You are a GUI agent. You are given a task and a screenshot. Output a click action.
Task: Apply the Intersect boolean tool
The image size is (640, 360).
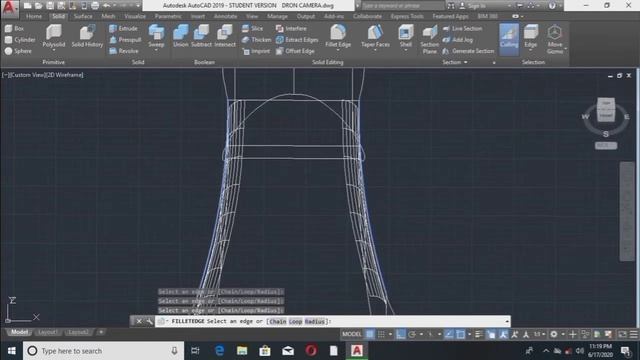pos(225,36)
